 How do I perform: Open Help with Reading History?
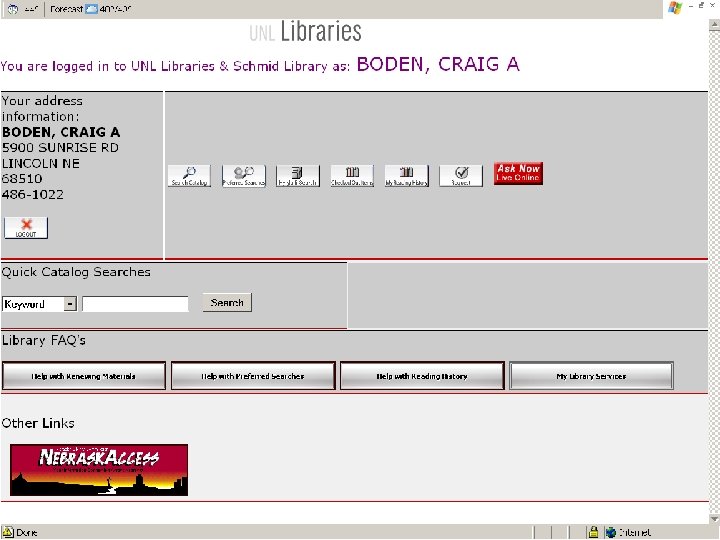click(x=422, y=376)
